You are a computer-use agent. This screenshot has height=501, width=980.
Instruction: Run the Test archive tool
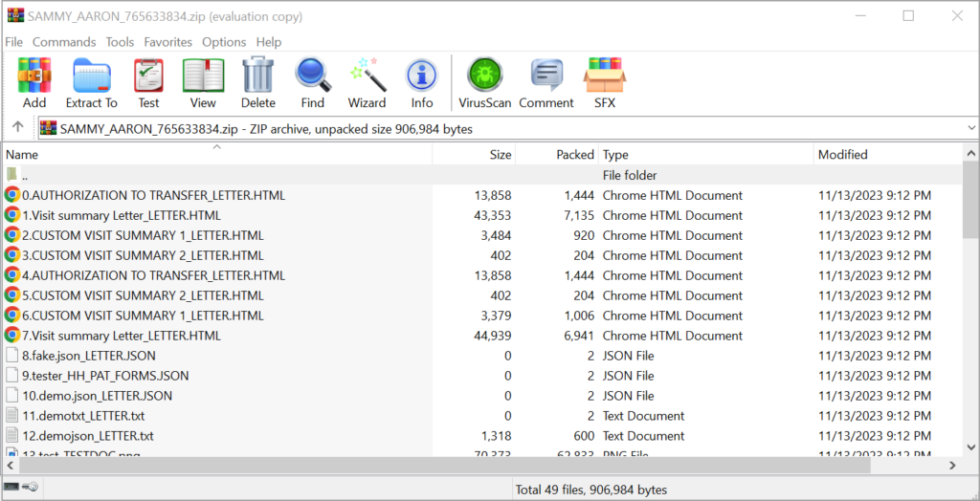coord(148,82)
